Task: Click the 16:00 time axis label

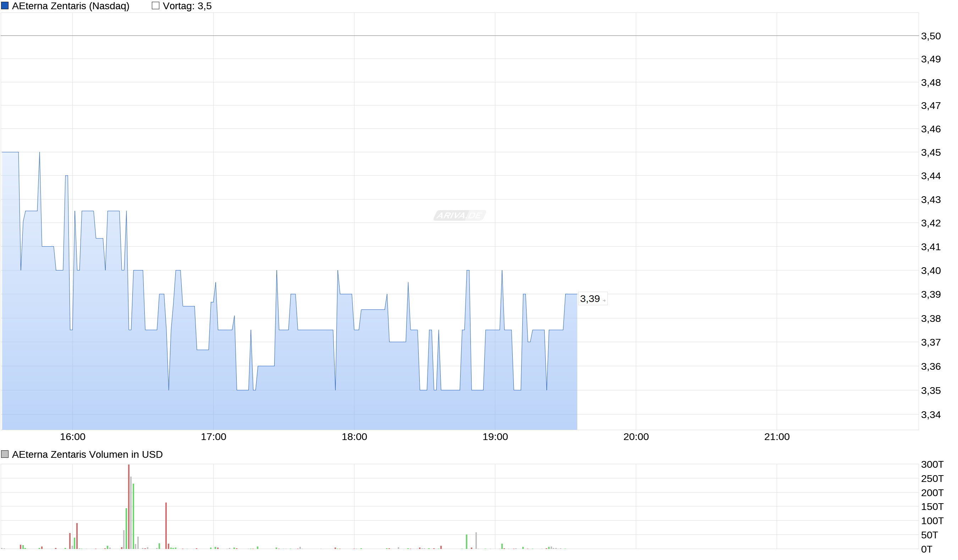Action: (73, 437)
